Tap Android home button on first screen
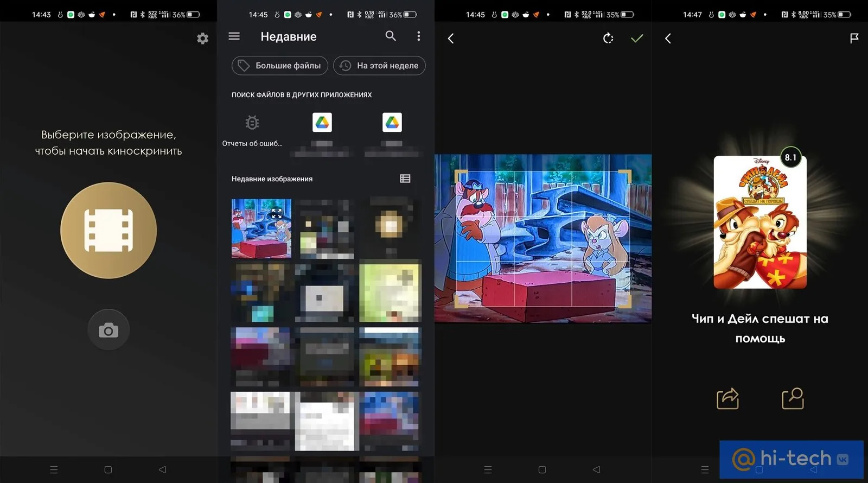The height and width of the screenshot is (483, 868). [x=108, y=469]
